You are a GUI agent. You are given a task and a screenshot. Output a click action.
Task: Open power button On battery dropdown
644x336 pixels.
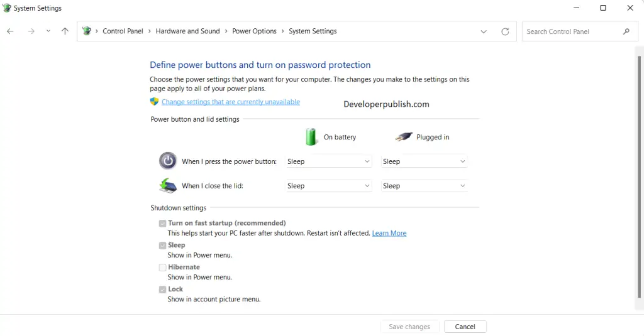tap(328, 161)
